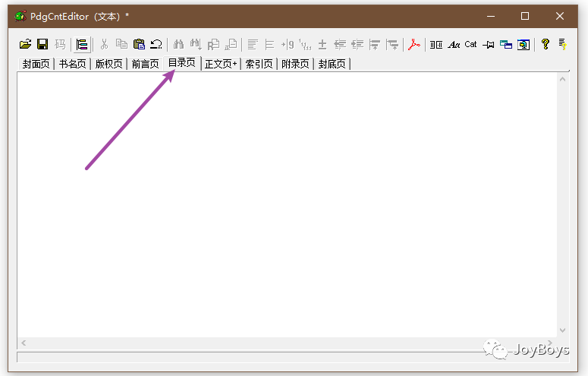Switch to the 封面页 tab
The image size is (588, 376).
(x=36, y=64)
